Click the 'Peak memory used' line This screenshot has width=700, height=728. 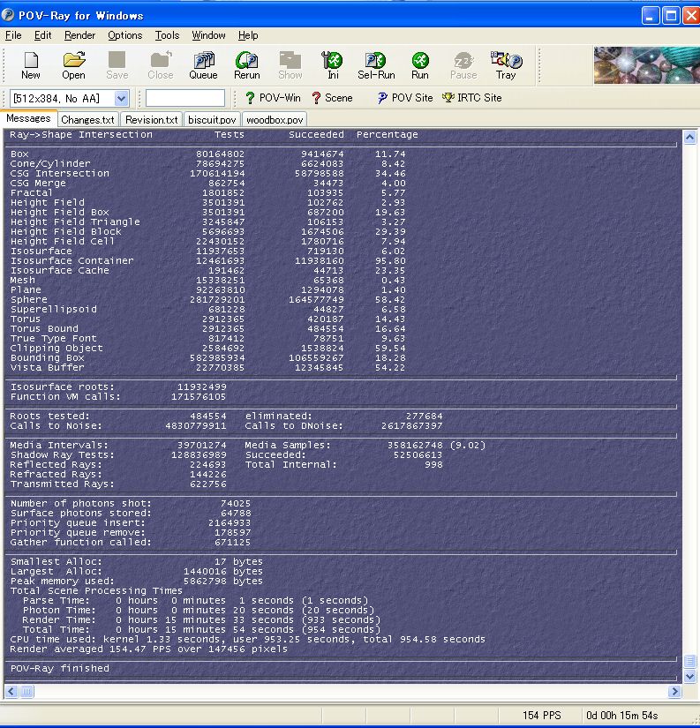pyautogui.click(x=137, y=581)
